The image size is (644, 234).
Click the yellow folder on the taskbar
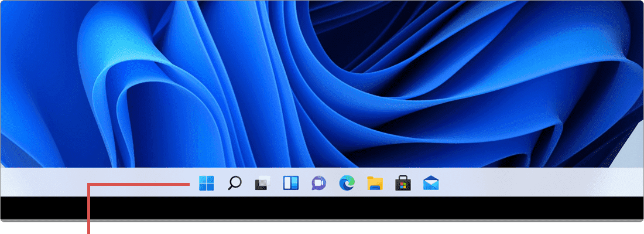[375, 183]
